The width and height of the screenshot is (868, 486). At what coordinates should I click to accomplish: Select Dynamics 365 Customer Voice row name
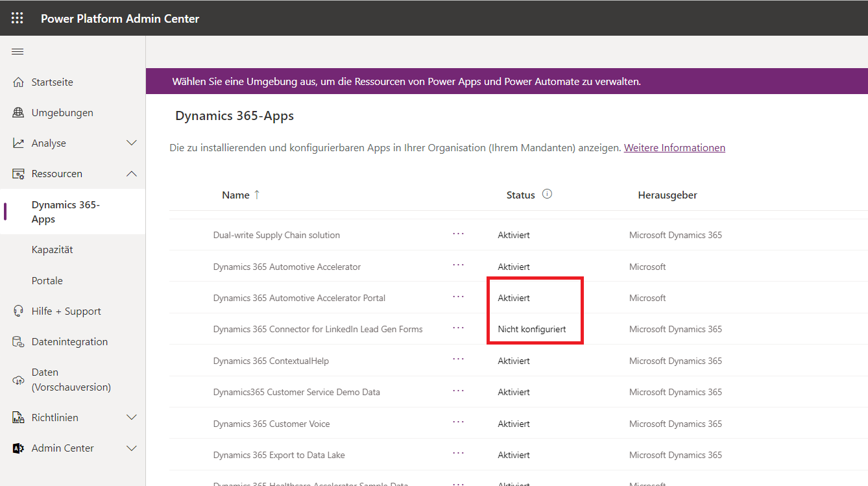(271, 424)
